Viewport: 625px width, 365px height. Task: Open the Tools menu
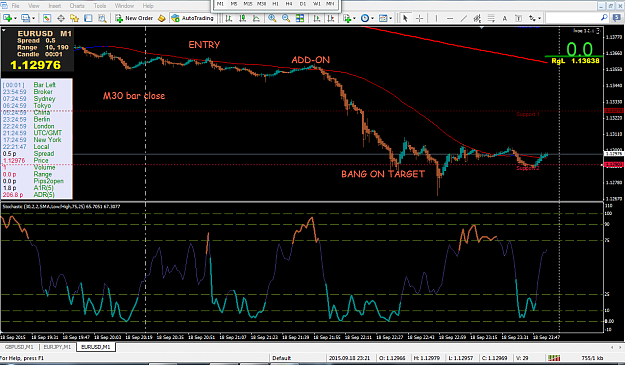pos(100,6)
